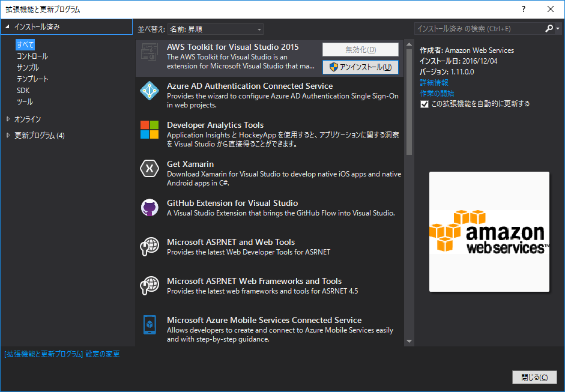This screenshot has height=392, width=565.
Task: Open the help question mark button
Action: pos(524,9)
